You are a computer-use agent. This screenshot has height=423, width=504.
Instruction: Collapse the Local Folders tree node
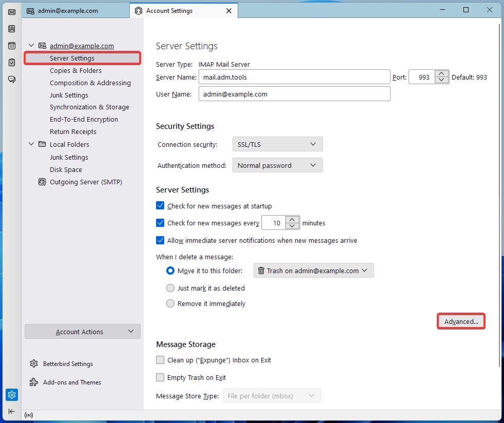[x=31, y=144]
